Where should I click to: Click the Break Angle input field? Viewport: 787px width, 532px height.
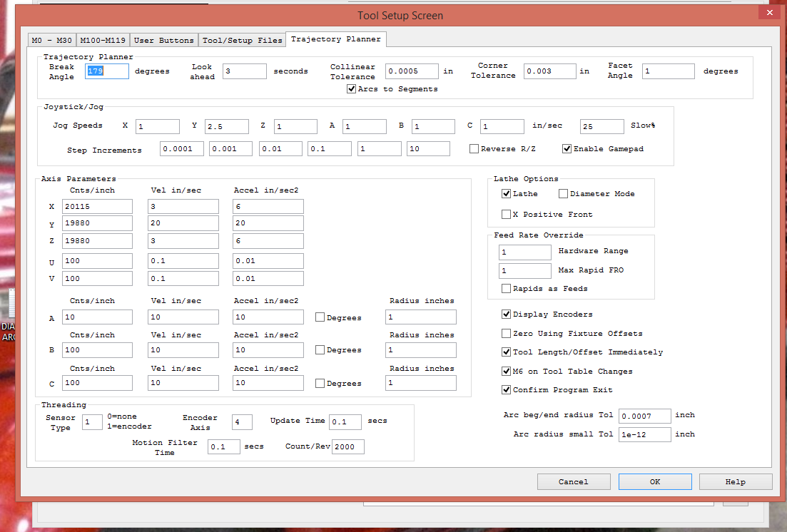point(107,71)
